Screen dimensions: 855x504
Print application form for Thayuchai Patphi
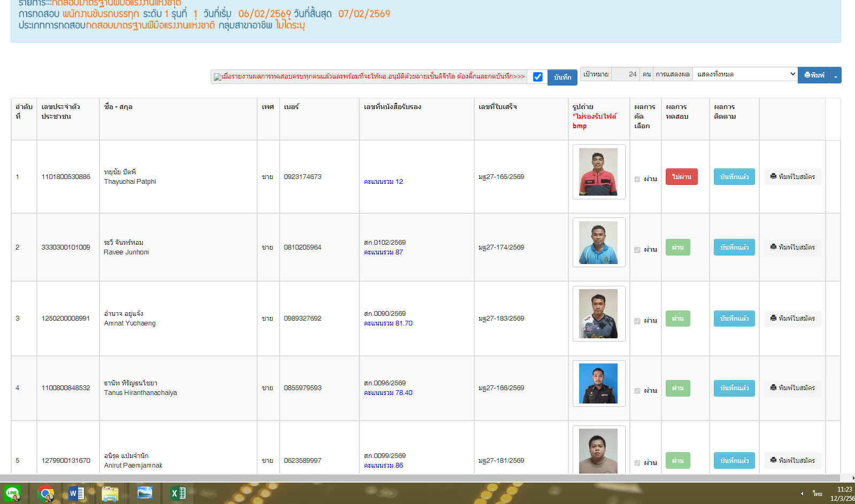(x=792, y=177)
